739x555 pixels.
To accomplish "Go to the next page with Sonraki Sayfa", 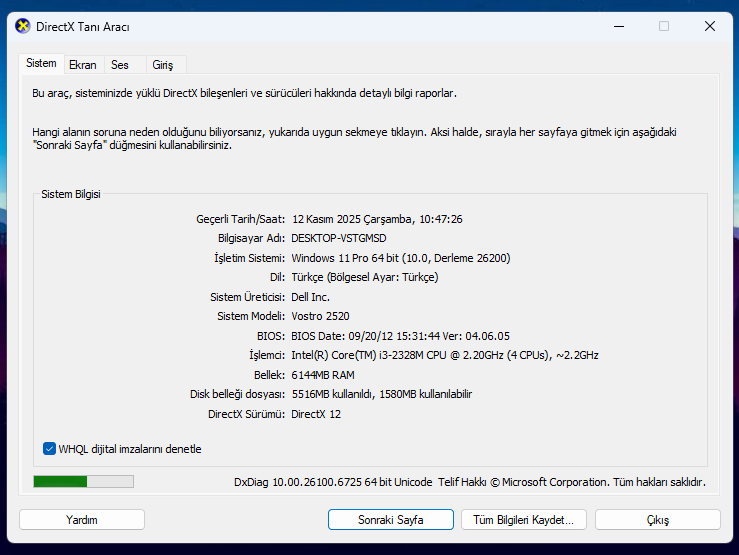I will click(391, 520).
